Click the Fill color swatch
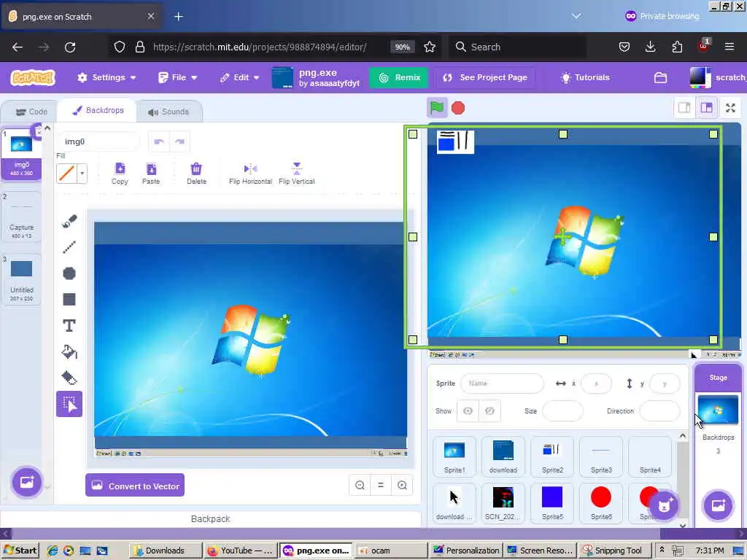747x560 pixels. tap(66, 174)
